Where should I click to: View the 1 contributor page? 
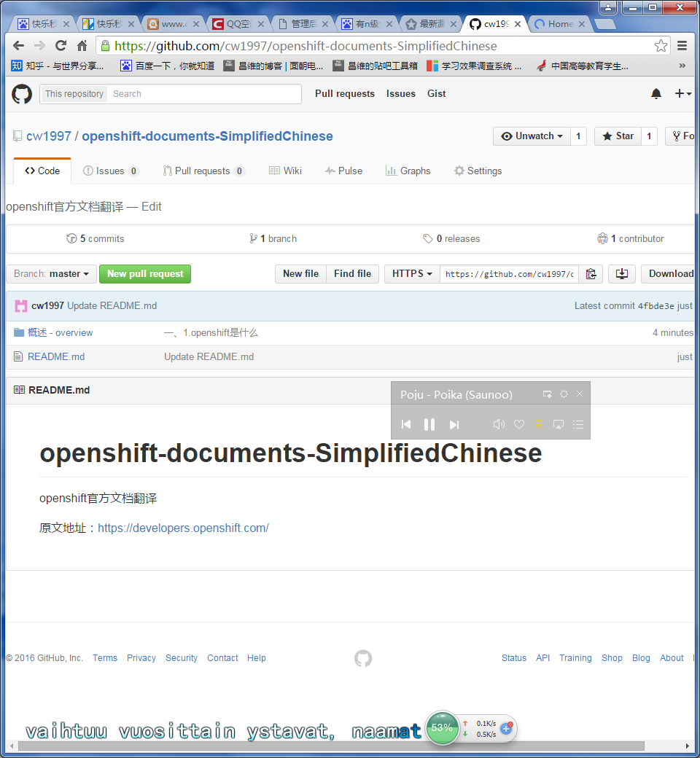[x=631, y=239]
